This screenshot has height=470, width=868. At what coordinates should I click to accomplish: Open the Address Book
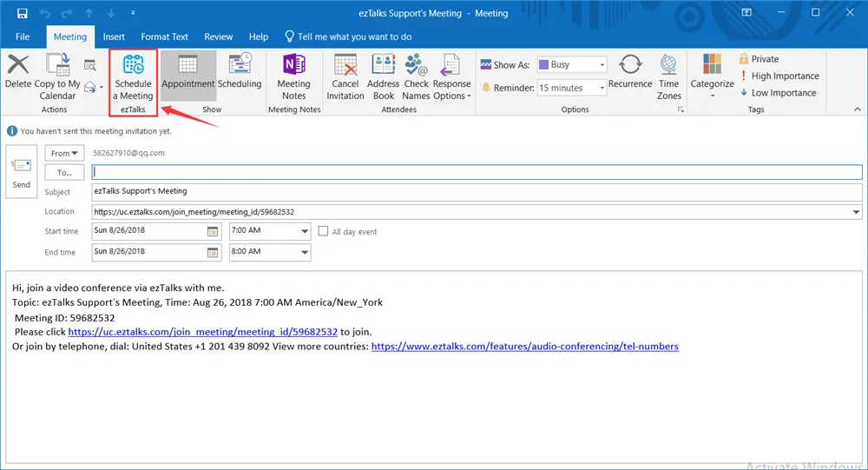tap(383, 76)
